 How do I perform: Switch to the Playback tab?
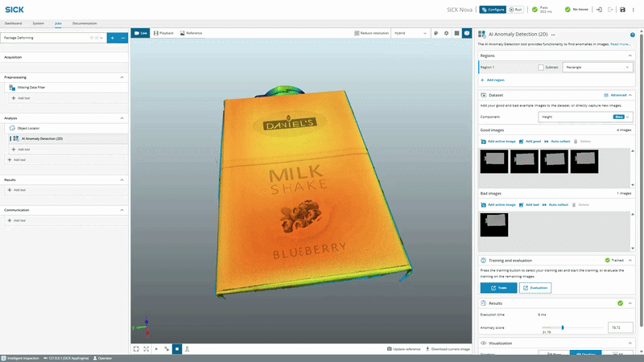point(163,33)
